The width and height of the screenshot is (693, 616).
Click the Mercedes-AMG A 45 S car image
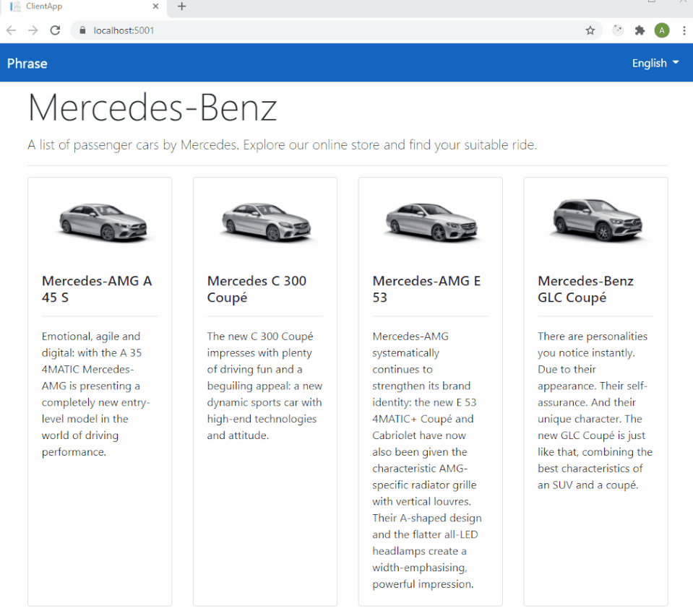(103, 222)
